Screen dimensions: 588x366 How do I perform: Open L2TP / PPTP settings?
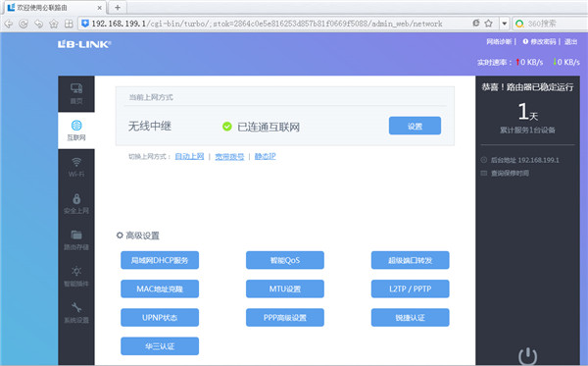tap(411, 288)
